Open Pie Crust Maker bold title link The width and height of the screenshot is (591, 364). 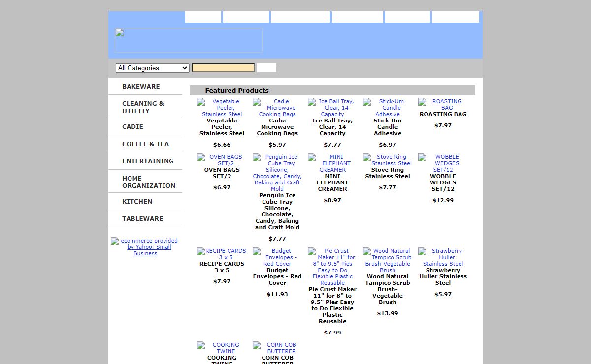(x=332, y=305)
